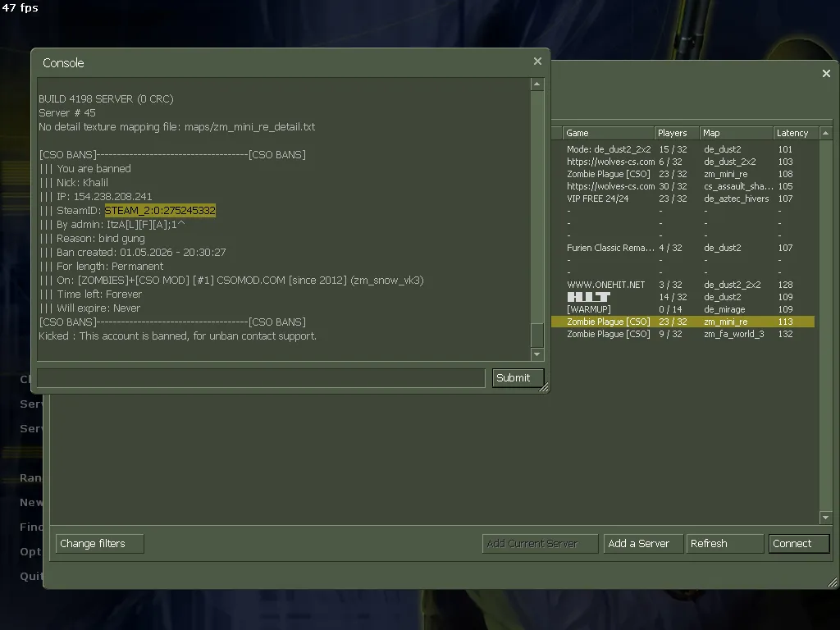
Task: Select the [WARMUP] server row
Action: coord(683,309)
